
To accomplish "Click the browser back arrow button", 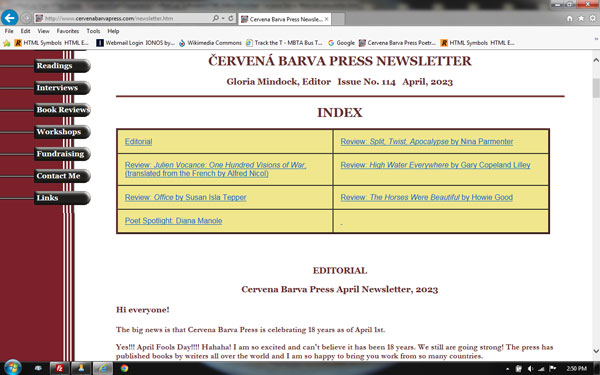I will (10, 18).
